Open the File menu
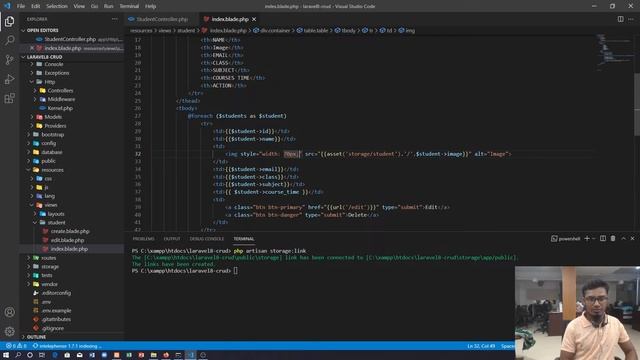The width and height of the screenshot is (640, 360). 20,6
